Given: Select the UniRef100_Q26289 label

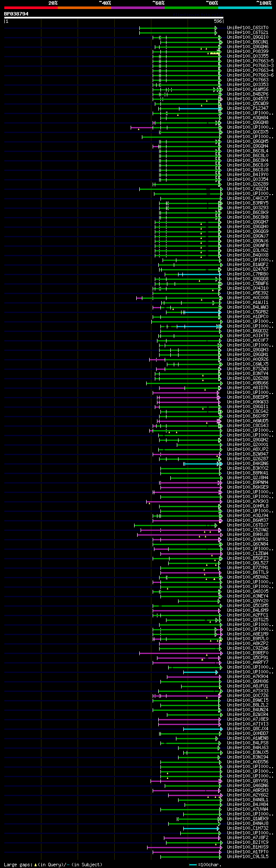Looking at the screenshot, I should [248, 184].
